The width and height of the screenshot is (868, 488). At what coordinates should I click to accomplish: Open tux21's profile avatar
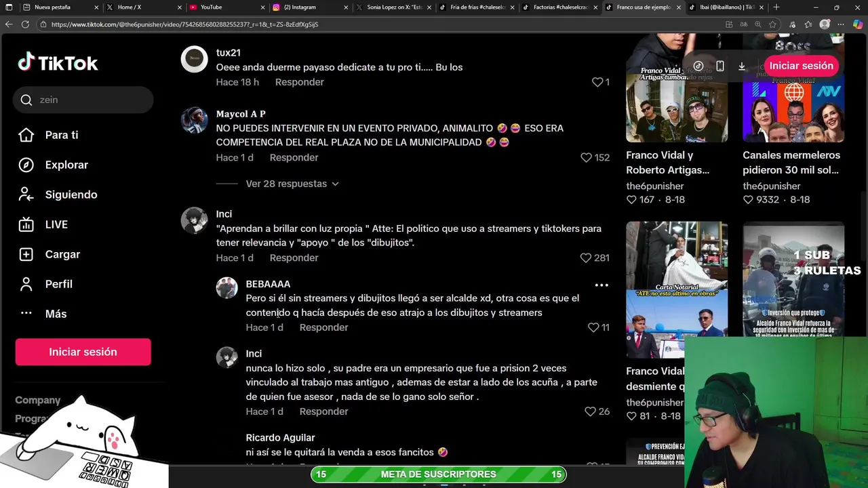click(x=194, y=59)
